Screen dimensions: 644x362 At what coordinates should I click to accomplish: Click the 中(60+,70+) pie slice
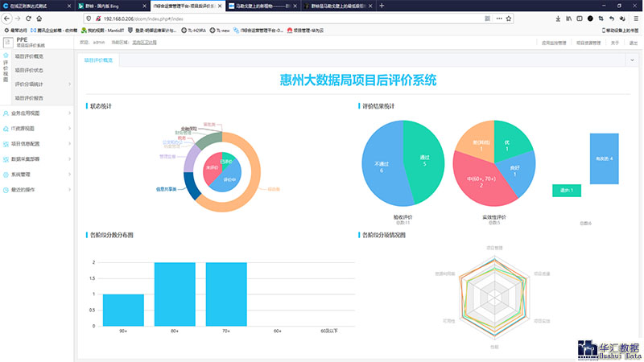click(481, 182)
